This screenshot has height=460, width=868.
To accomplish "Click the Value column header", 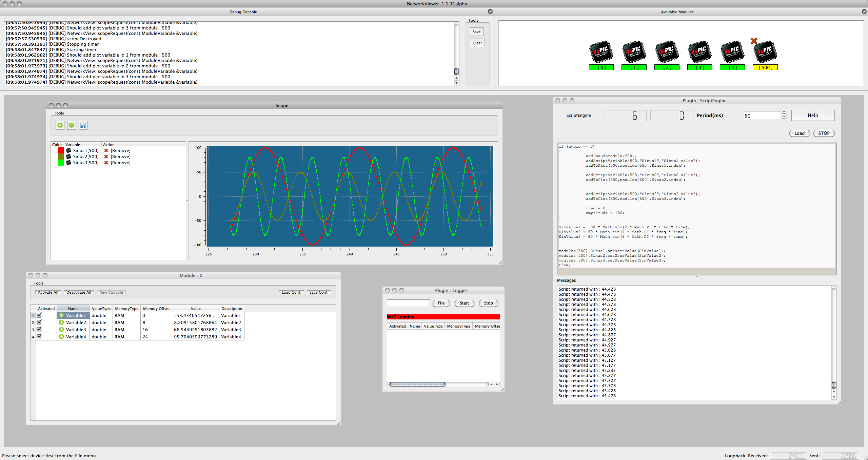I will coord(196,309).
